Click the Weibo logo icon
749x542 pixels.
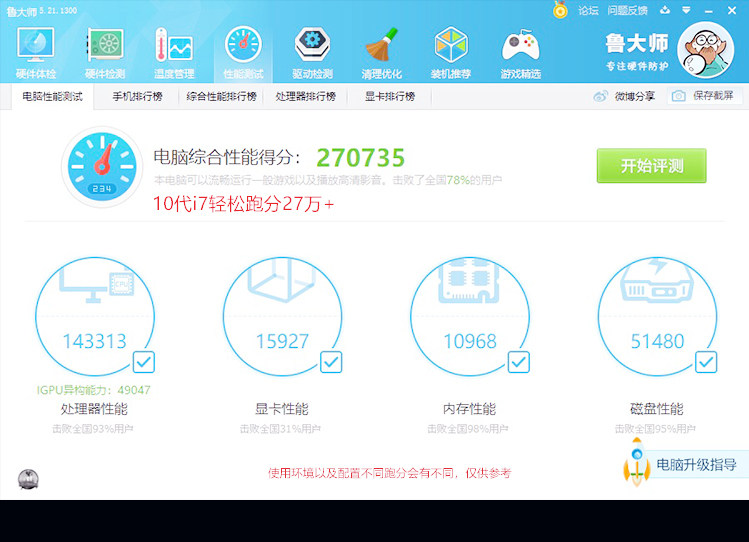click(600, 96)
